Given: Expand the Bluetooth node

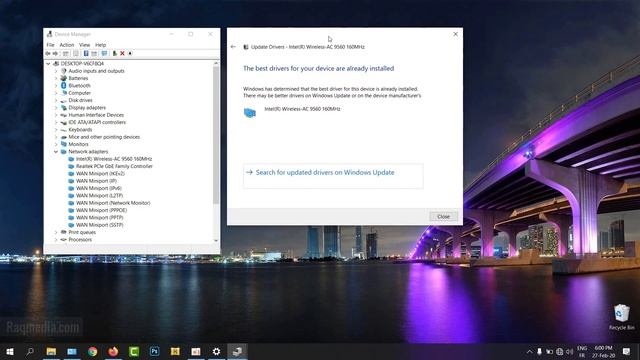Looking at the screenshot, I should click(56, 86).
